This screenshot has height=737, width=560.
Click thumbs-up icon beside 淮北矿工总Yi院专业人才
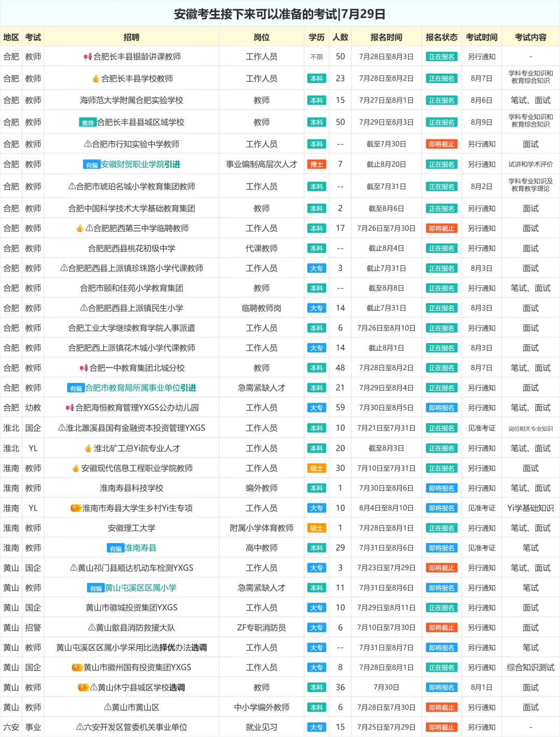88,448
